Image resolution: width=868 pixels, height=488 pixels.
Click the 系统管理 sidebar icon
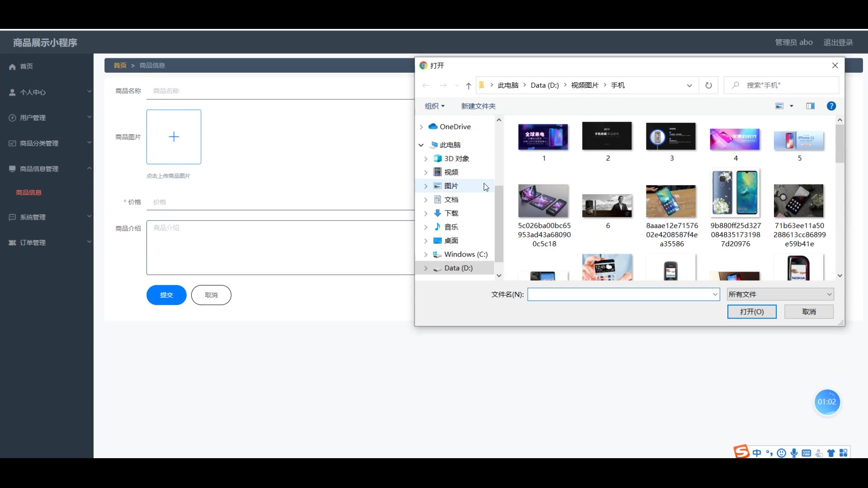click(x=12, y=217)
